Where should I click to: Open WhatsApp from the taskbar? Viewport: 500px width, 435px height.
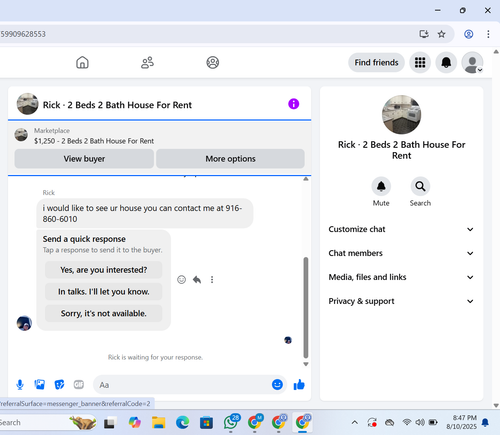pyautogui.click(x=231, y=422)
